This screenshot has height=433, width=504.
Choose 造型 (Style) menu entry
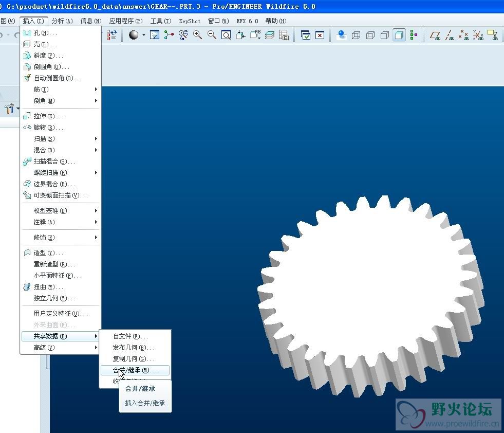pyautogui.click(x=61, y=253)
